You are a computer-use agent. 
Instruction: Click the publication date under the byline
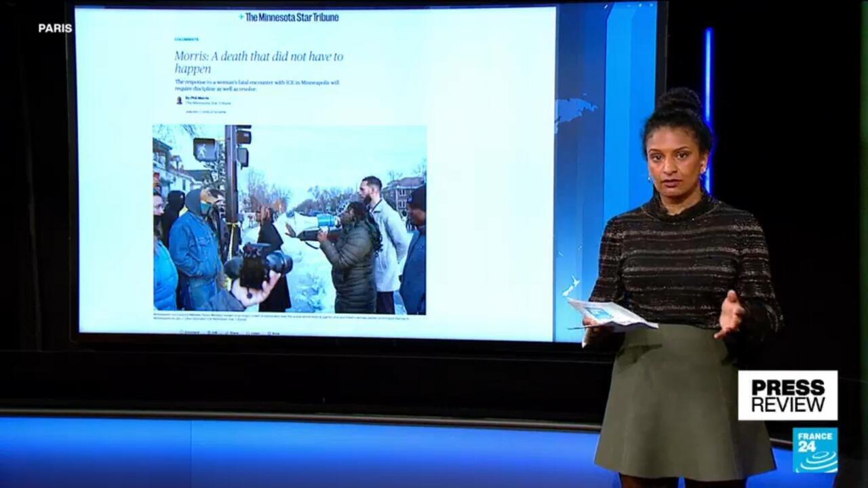[x=205, y=112]
